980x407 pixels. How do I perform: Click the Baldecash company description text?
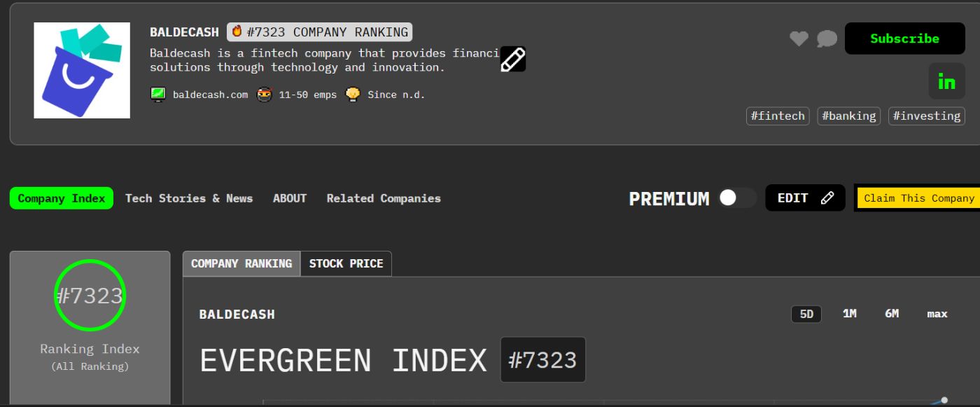tap(325, 60)
